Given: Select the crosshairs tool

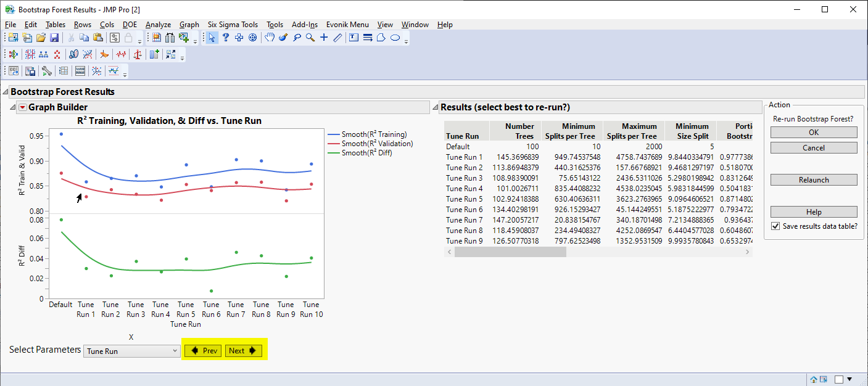Looking at the screenshot, I should coord(323,37).
